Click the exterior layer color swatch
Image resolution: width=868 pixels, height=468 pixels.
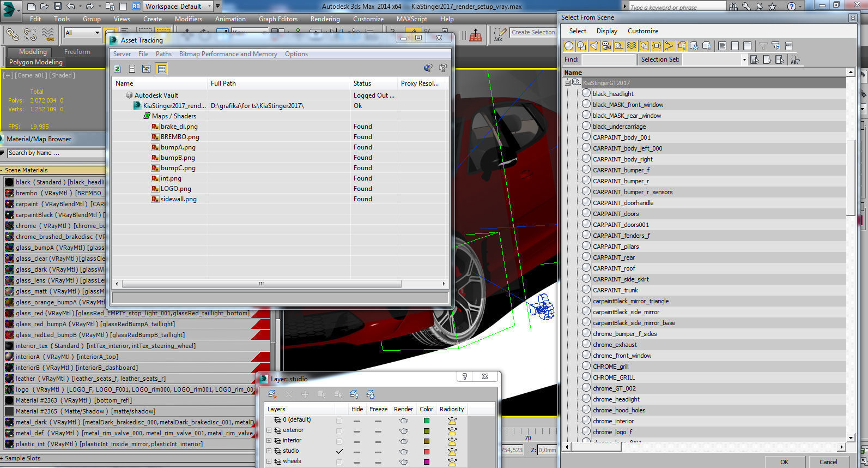pyautogui.click(x=426, y=431)
